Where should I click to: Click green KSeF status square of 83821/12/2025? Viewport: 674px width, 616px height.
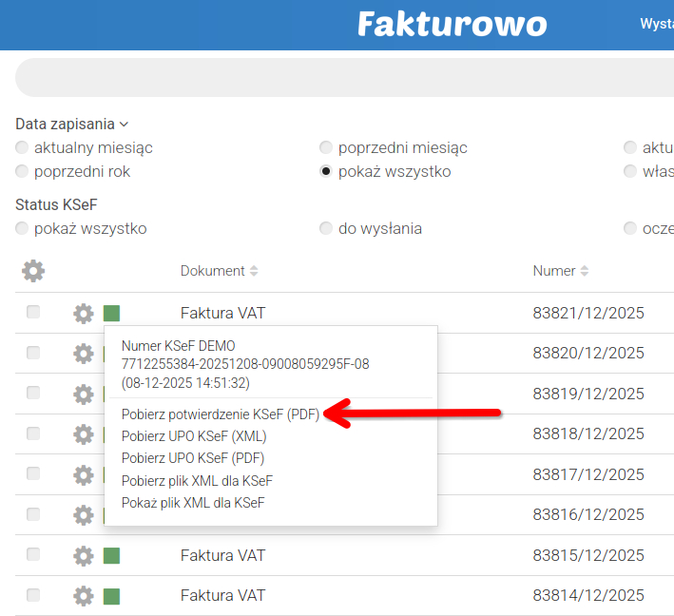point(111,314)
